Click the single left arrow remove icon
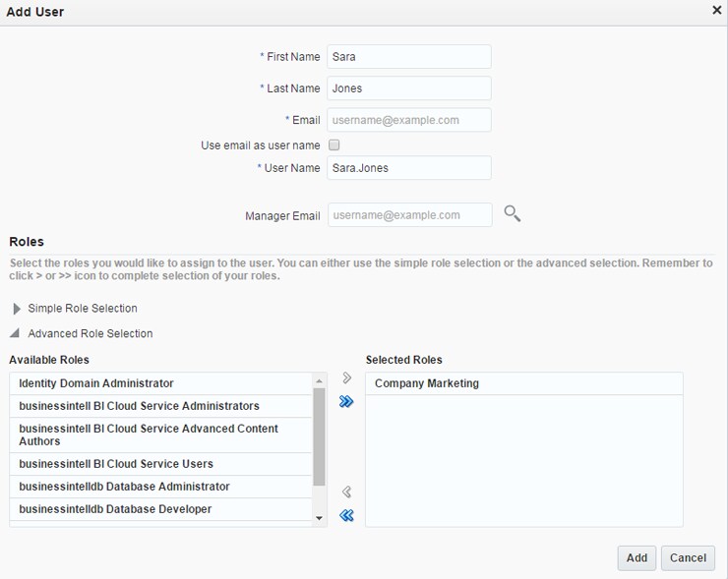728x579 pixels. pyautogui.click(x=346, y=492)
